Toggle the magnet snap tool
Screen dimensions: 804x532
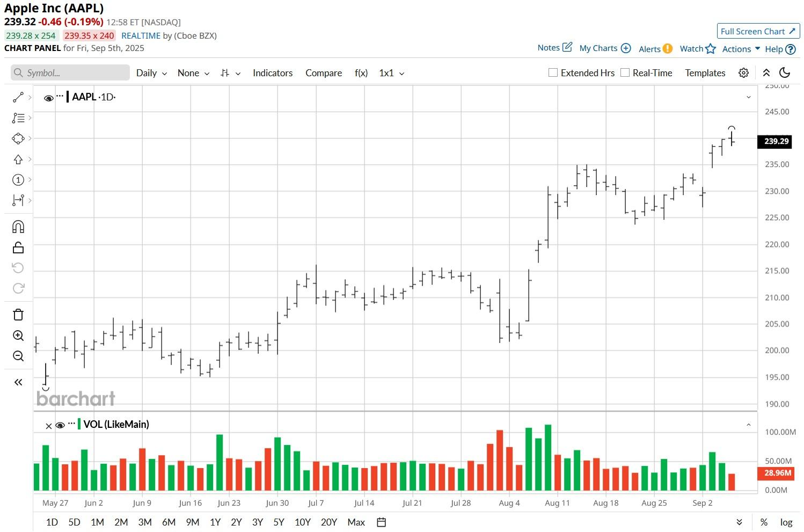18,227
